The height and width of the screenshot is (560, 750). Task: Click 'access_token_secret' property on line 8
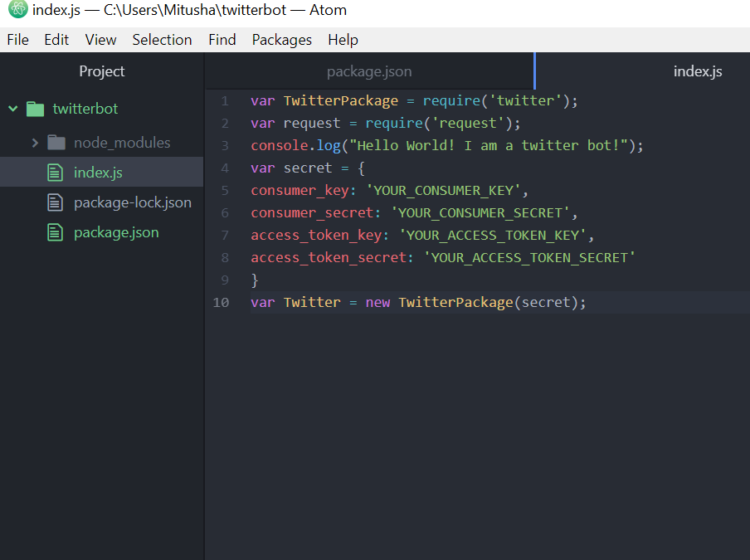(x=329, y=258)
